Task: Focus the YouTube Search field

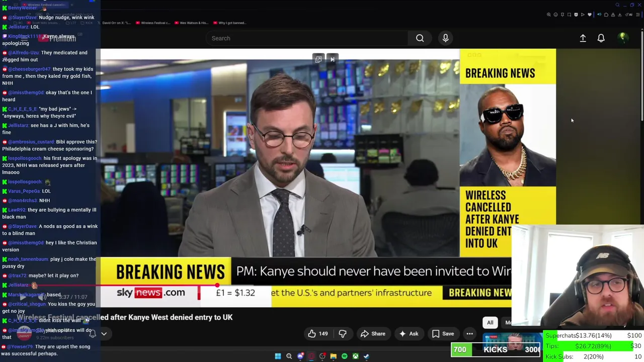Action: pyautogui.click(x=307, y=38)
